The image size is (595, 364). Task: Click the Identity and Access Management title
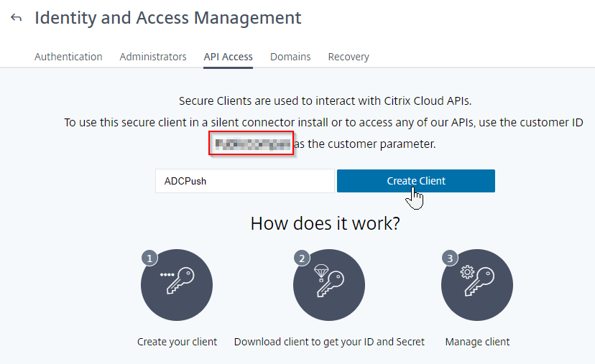click(x=167, y=18)
